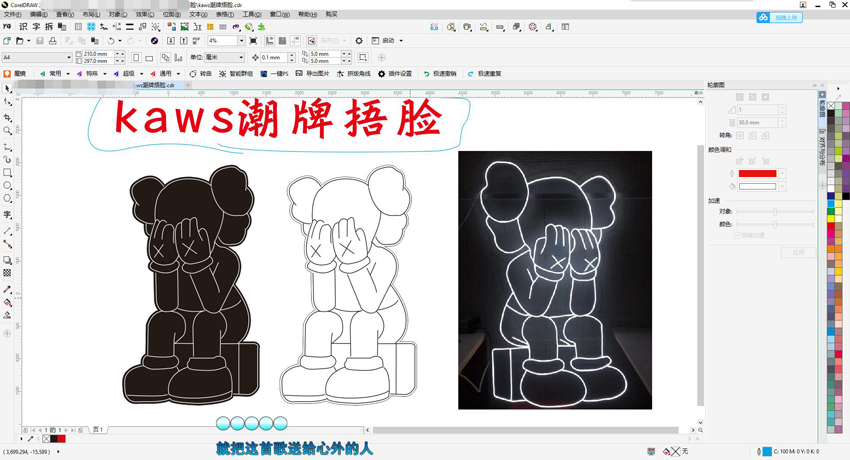Open the 文件 menu
Viewport: 850px width, 460px height.
12,15
